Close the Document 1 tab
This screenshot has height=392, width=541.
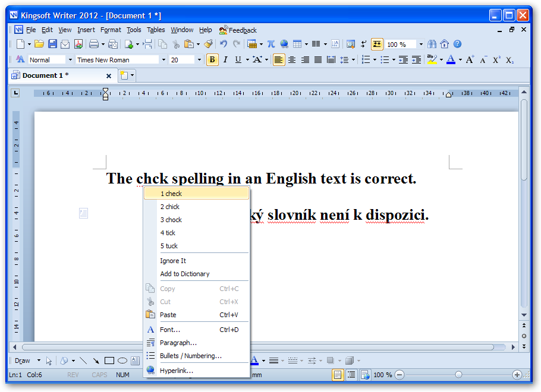[109, 76]
